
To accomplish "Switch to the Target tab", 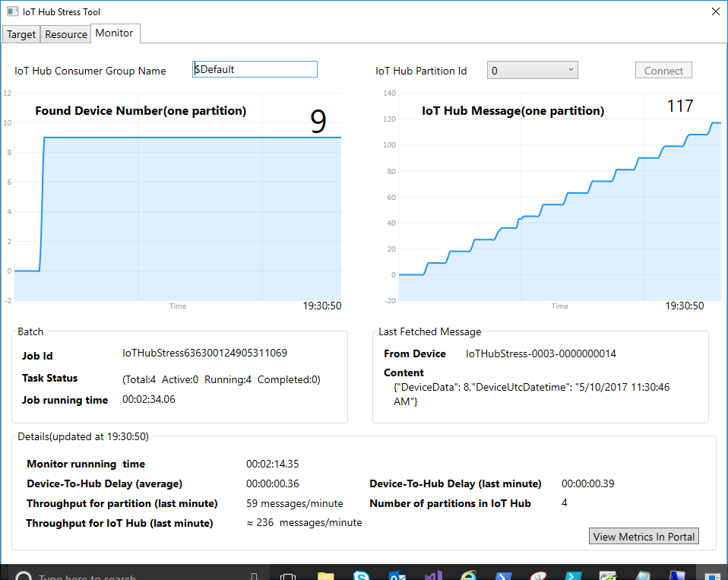I will coord(21,34).
